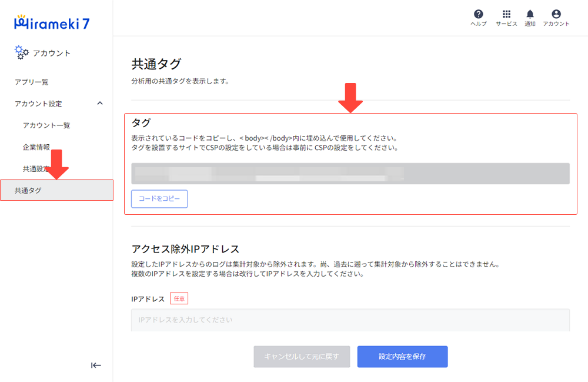
Task: Click the アカウント sidebar title
Action: 51,53
